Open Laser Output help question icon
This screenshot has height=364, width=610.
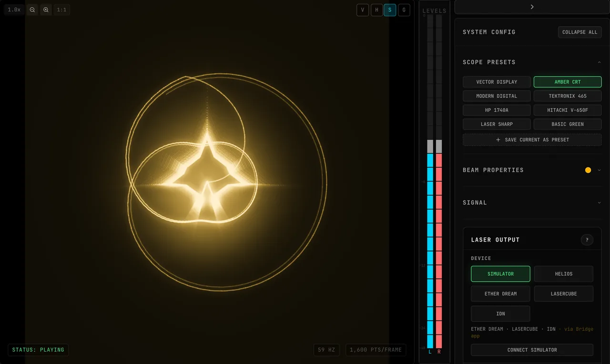[x=587, y=240]
